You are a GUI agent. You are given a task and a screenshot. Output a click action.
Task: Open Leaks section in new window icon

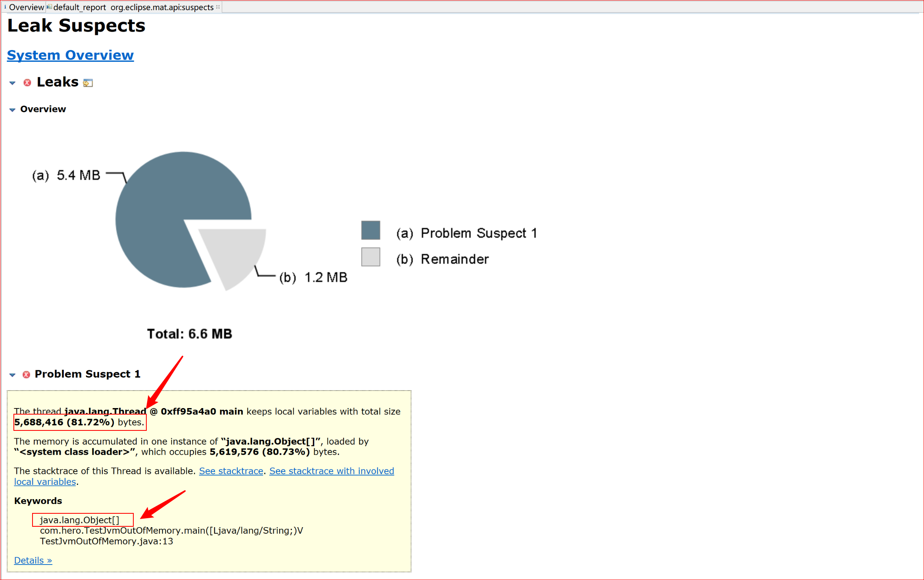click(x=88, y=83)
